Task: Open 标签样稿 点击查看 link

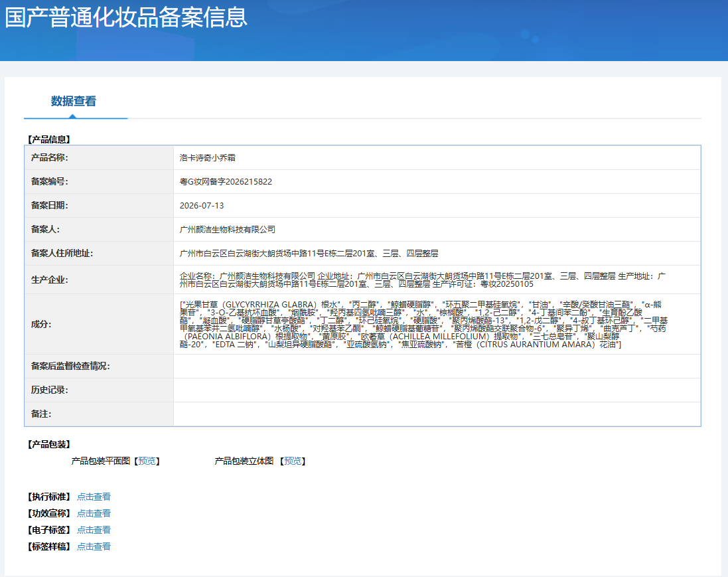Action: 94,547
